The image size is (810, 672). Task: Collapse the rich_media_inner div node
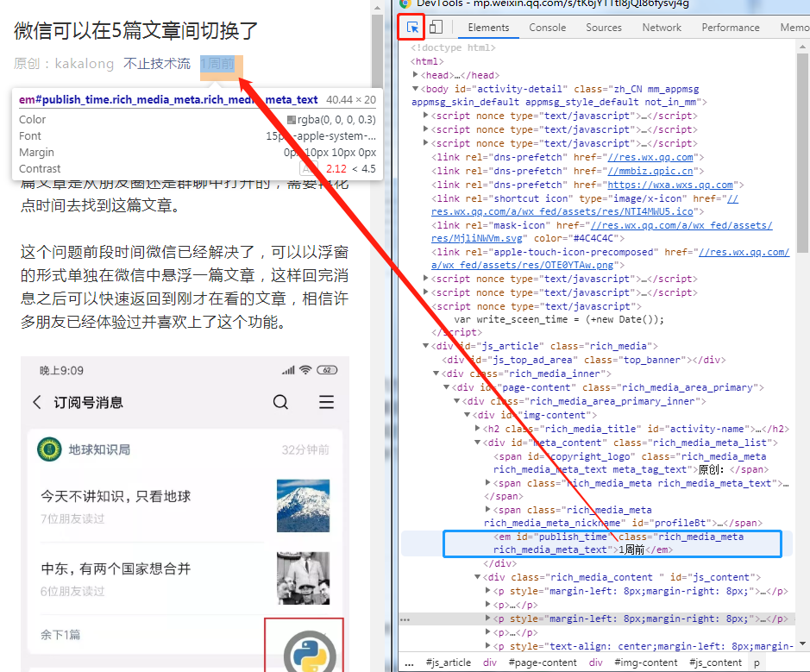tap(436, 373)
